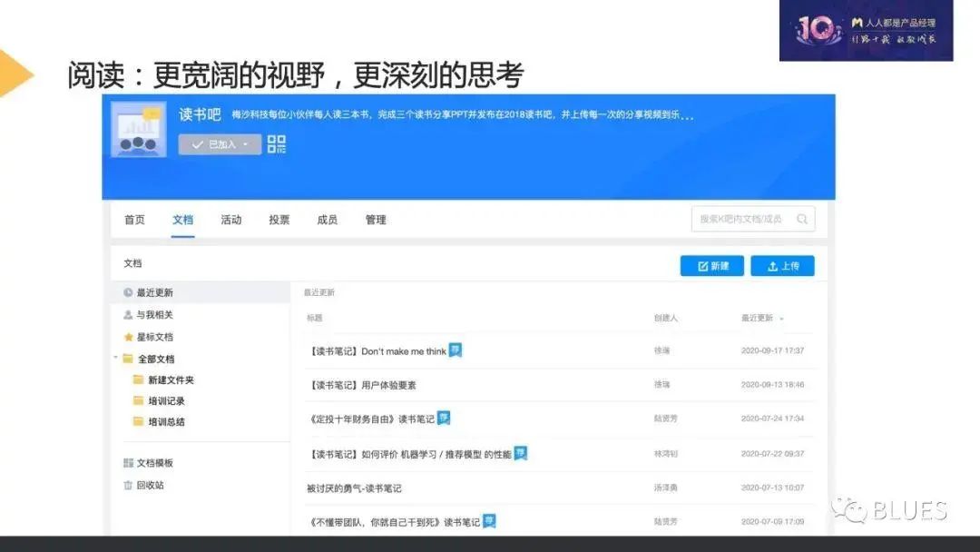
Task: Open the 回收站 recycle bin
Action: (x=150, y=485)
